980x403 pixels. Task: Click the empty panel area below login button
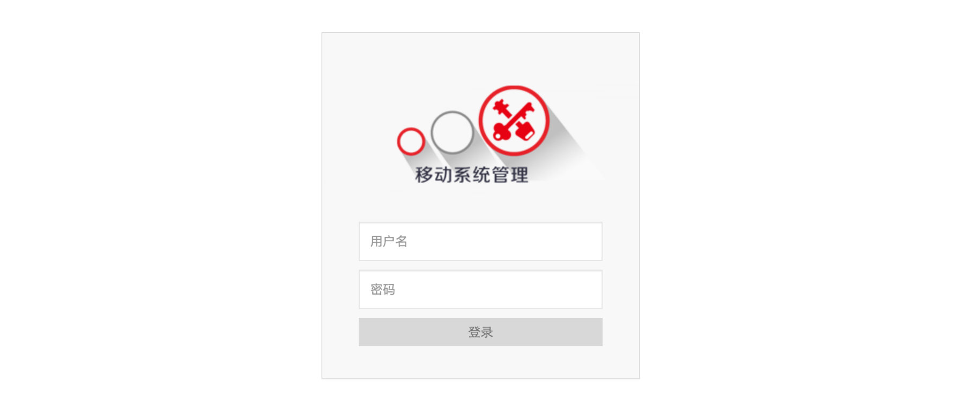[x=480, y=362]
